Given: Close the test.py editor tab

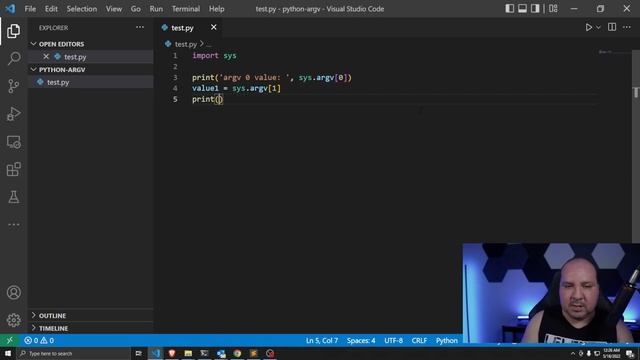Looking at the screenshot, I should (213, 27).
